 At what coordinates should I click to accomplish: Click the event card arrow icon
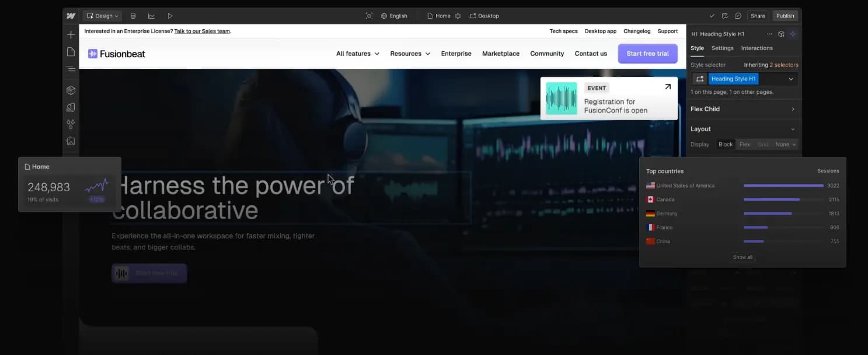point(668,87)
